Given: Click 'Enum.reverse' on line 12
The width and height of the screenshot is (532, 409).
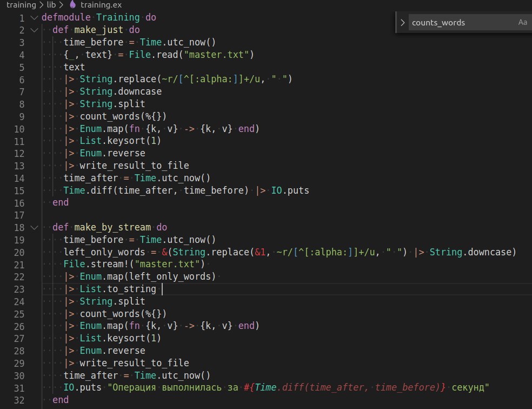Looking at the screenshot, I should click(112, 154).
